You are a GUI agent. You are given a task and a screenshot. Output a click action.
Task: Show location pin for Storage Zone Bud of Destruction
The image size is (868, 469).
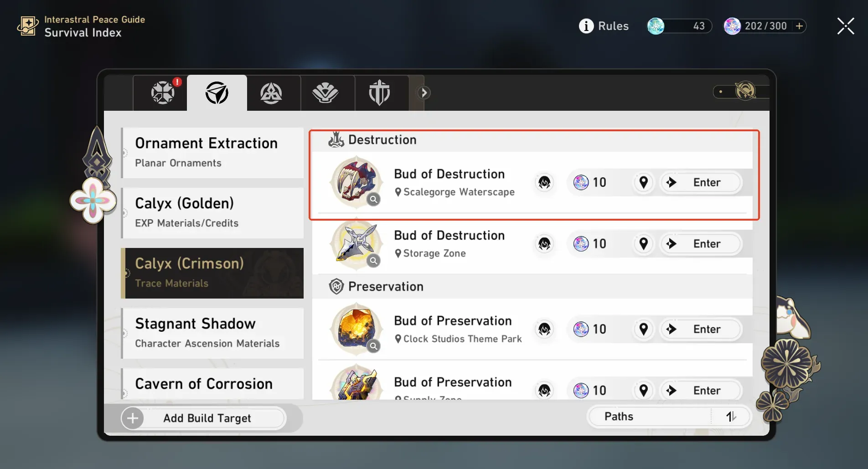tap(644, 244)
